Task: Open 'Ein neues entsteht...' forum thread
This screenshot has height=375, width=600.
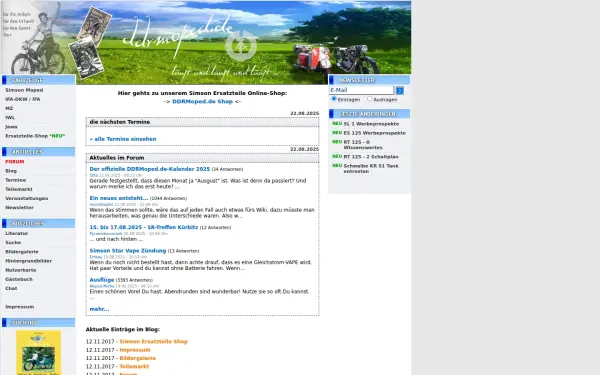Action: 119,198
